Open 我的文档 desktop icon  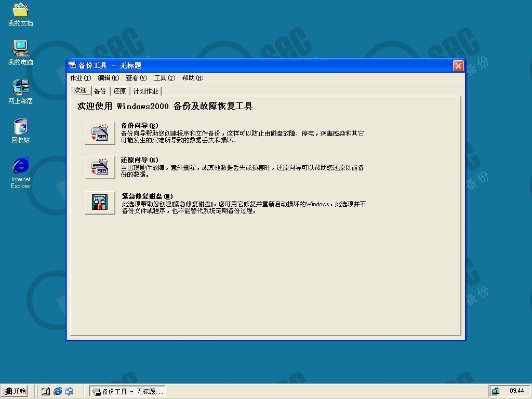[x=20, y=14]
